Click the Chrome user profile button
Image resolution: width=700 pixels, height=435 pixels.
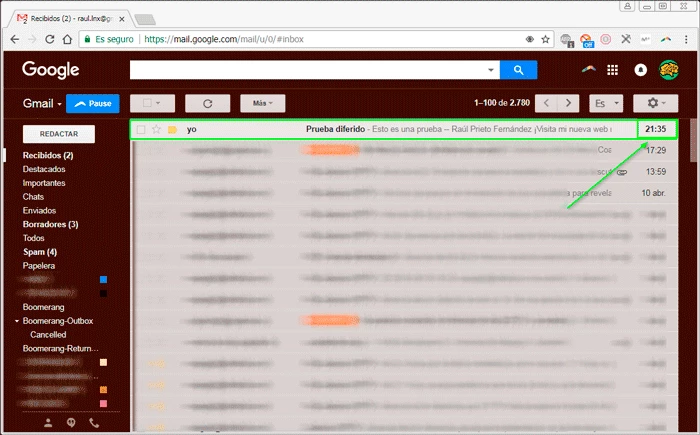pos(628,6)
